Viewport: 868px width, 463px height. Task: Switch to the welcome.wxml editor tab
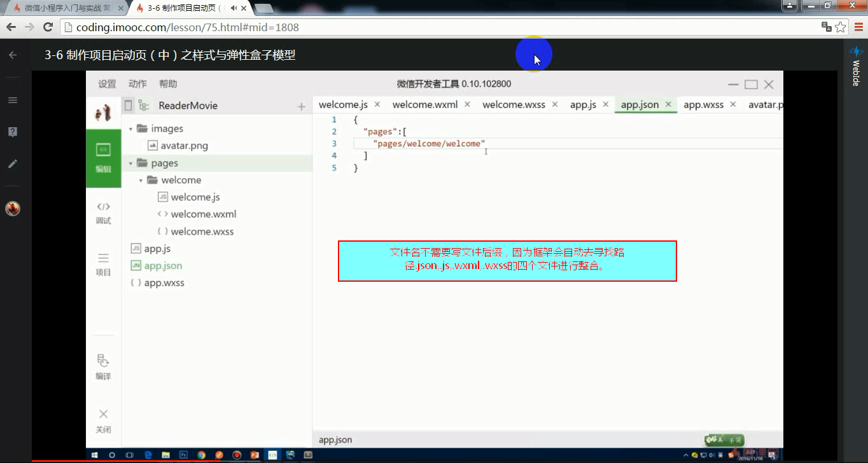coord(425,105)
